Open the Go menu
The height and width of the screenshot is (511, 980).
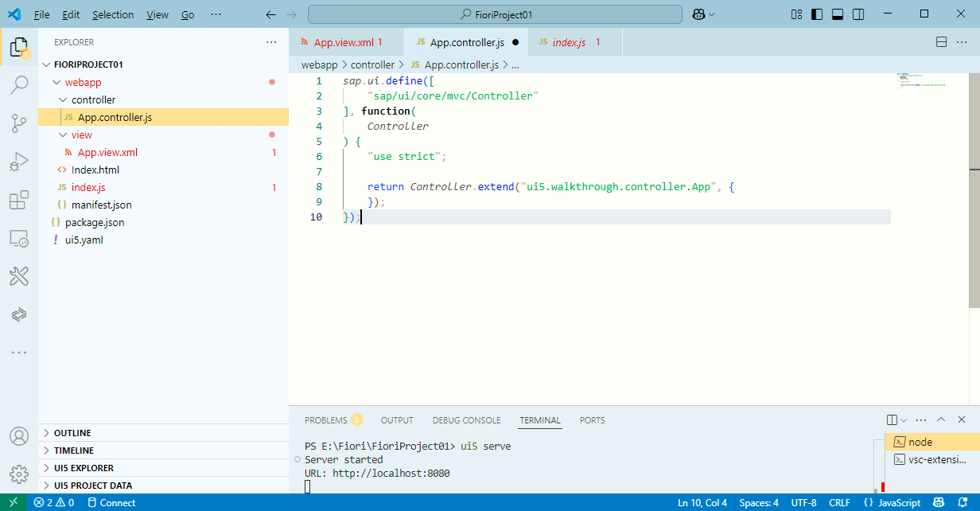188,14
